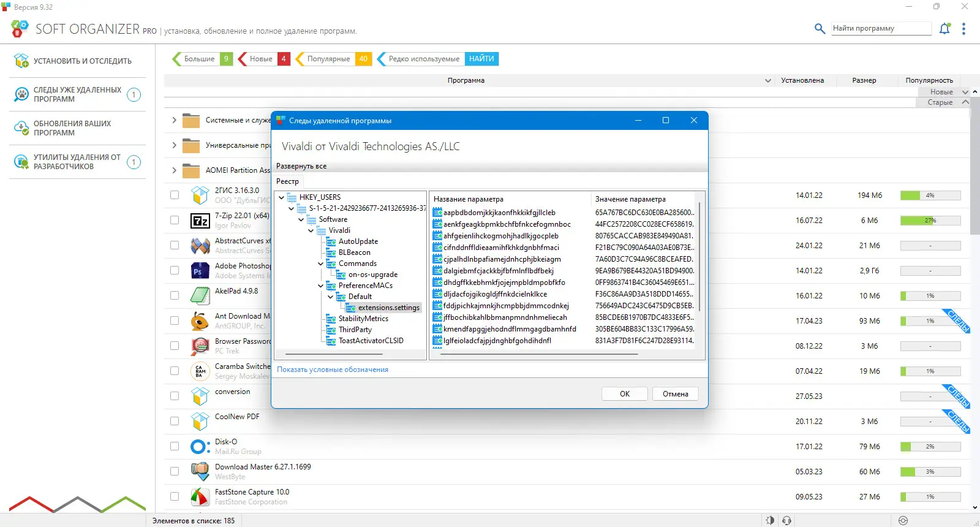Image resolution: width=980 pixels, height=527 pixels.
Task: Expand the Универсальные приложения group
Action: (x=174, y=145)
